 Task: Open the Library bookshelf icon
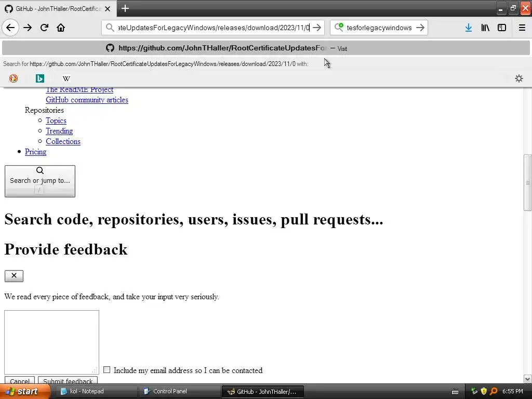(x=485, y=28)
